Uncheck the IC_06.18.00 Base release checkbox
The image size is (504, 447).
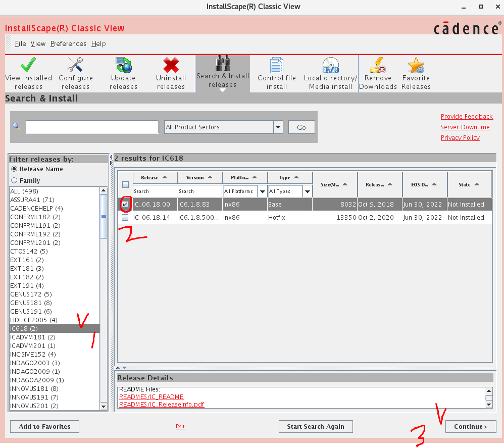point(125,204)
